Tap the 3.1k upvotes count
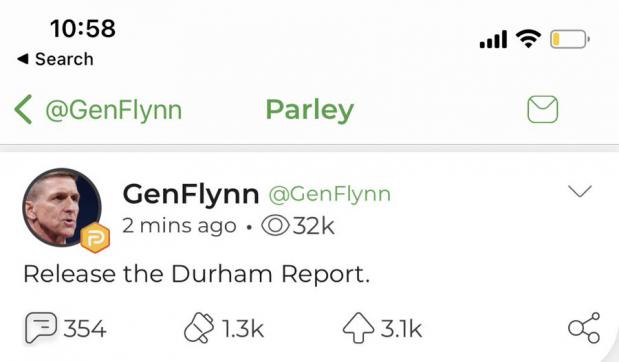 (x=401, y=328)
